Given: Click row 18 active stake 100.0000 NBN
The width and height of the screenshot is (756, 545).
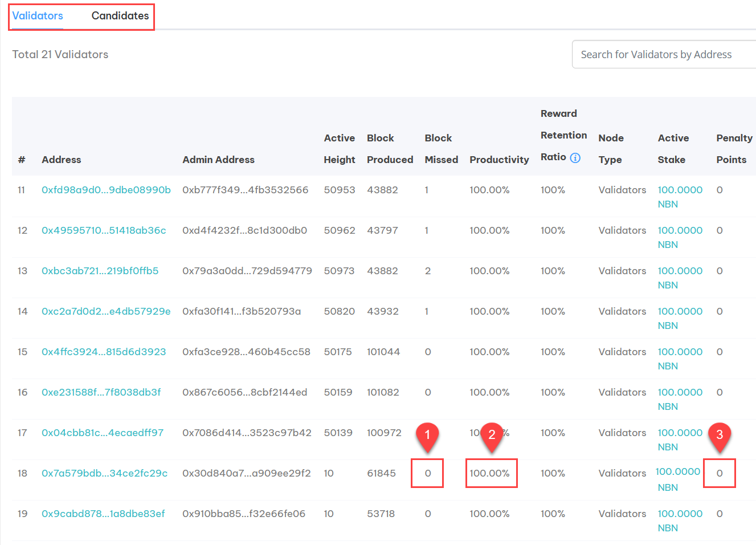Looking at the screenshot, I should 678,479.
